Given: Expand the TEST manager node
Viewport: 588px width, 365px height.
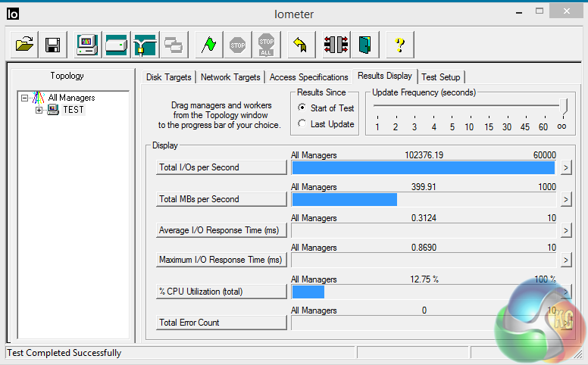Looking at the screenshot, I should (39, 110).
